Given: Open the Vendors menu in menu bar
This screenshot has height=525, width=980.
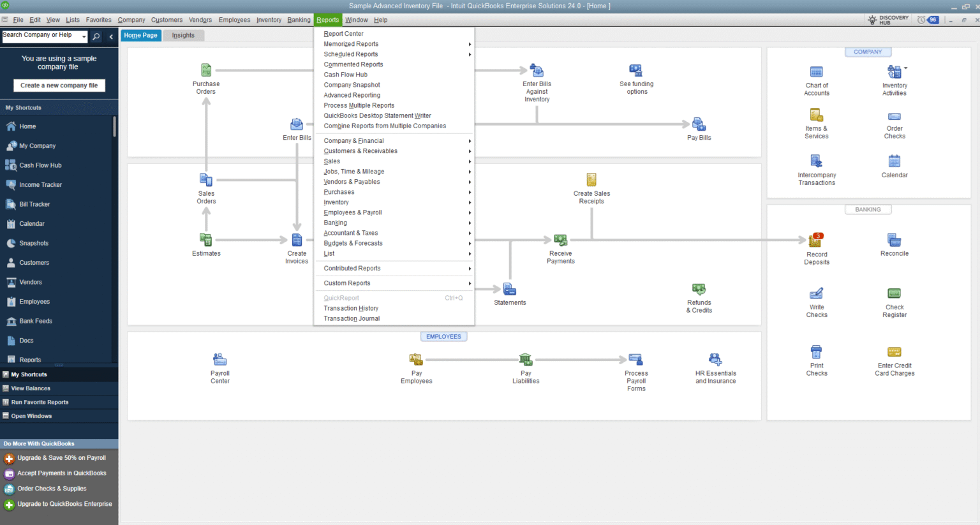Looking at the screenshot, I should (200, 20).
